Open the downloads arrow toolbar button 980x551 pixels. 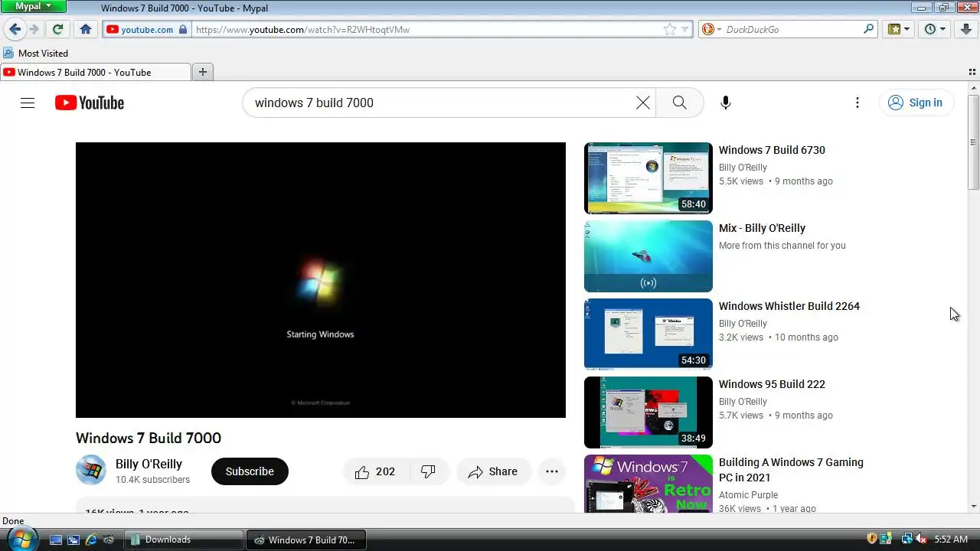(966, 29)
